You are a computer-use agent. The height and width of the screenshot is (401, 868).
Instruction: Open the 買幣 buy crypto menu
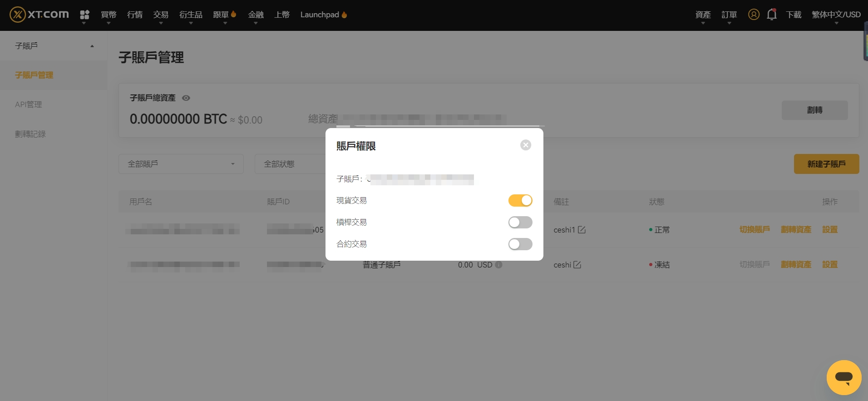pos(108,15)
